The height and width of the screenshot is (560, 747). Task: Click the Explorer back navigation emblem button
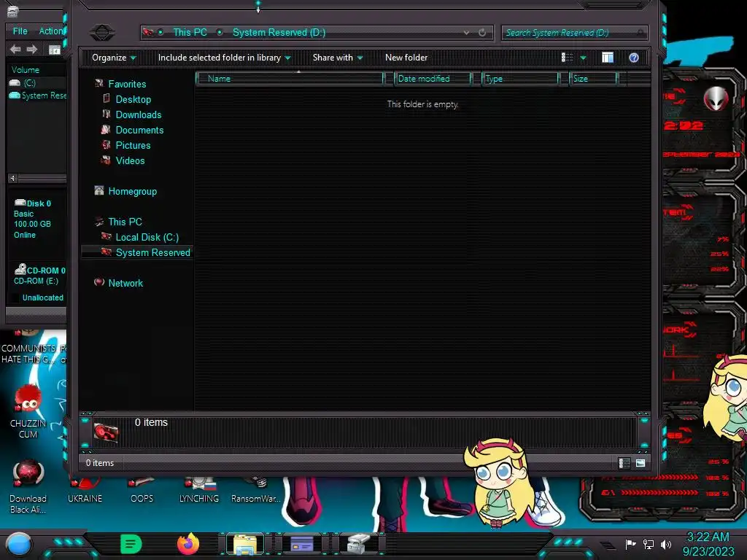pyautogui.click(x=102, y=32)
